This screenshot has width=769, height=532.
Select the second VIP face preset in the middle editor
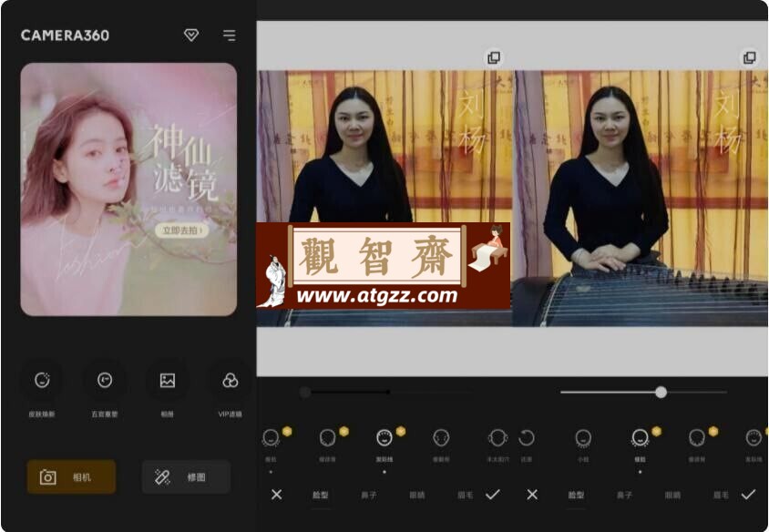coord(328,437)
